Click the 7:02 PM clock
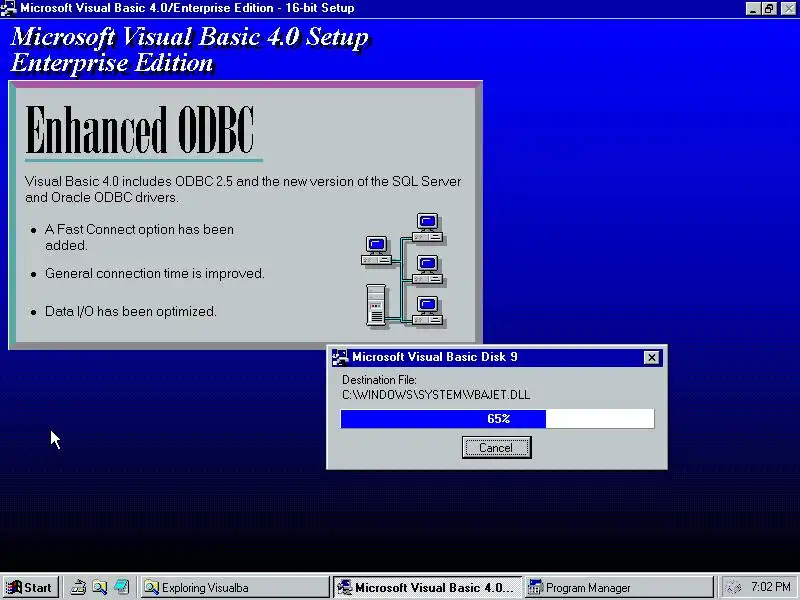800x600 pixels. click(x=771, y=587)
